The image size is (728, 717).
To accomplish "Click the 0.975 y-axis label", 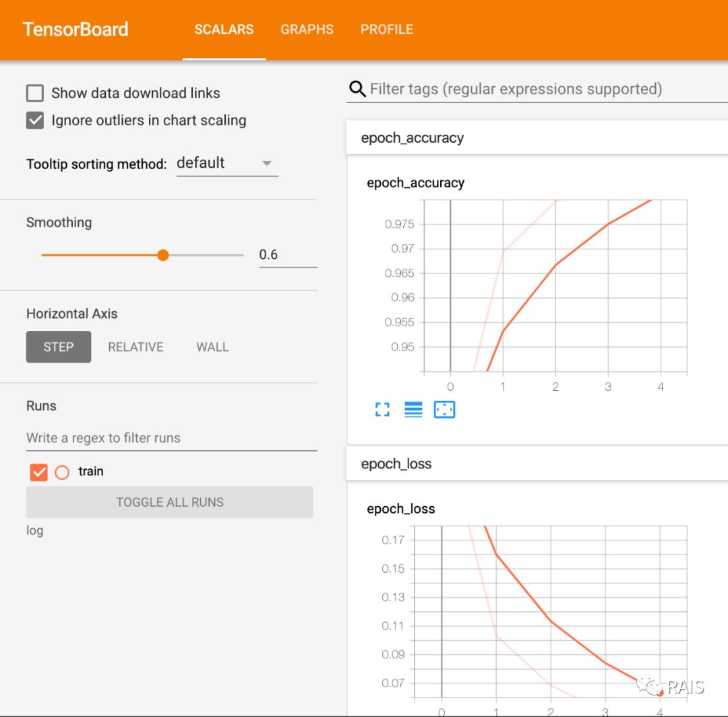I will point(399,224).
